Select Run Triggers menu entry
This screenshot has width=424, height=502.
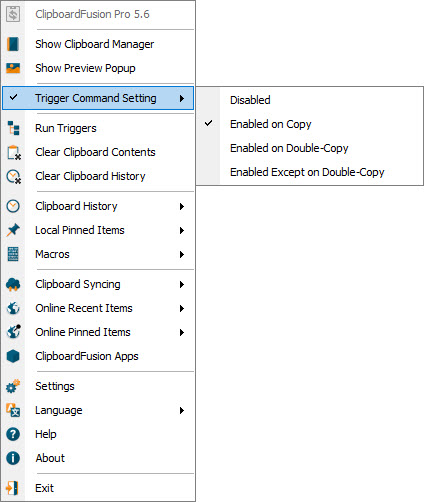(x=98, y=128)
